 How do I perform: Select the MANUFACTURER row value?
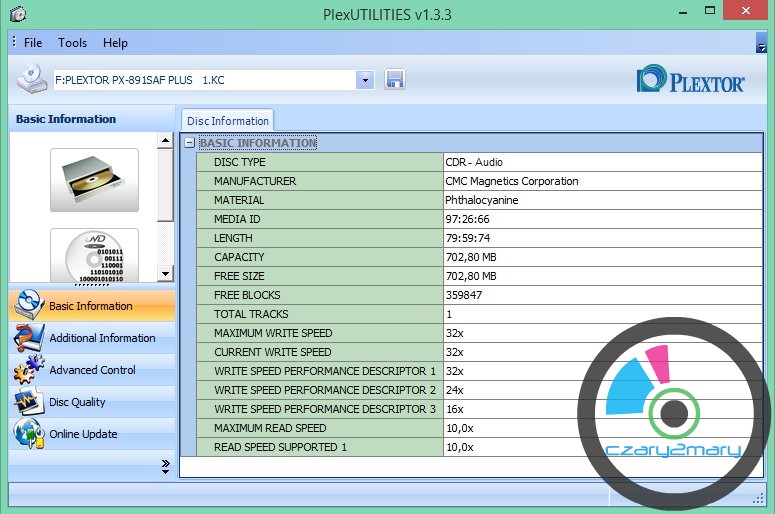(511, 181)
